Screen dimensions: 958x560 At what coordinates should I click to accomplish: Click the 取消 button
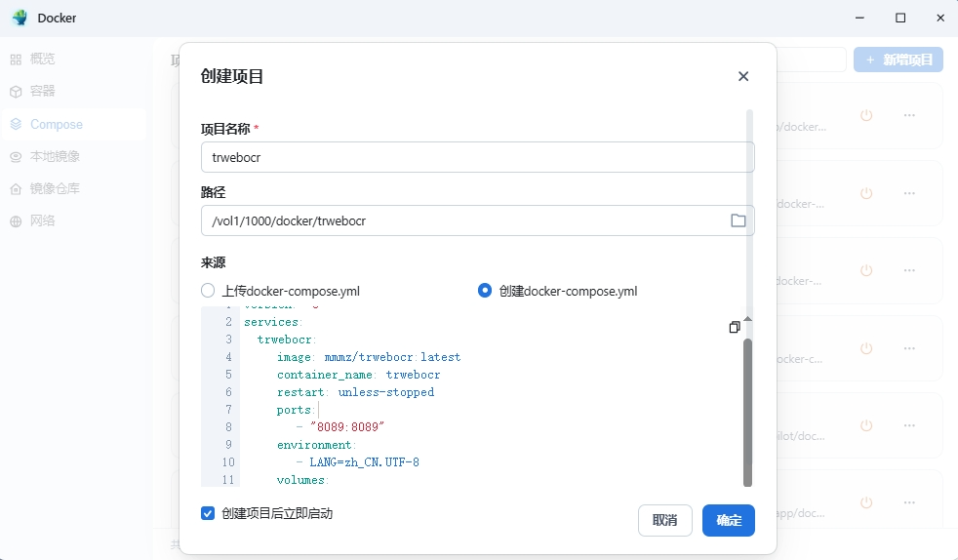click(664, 520)
